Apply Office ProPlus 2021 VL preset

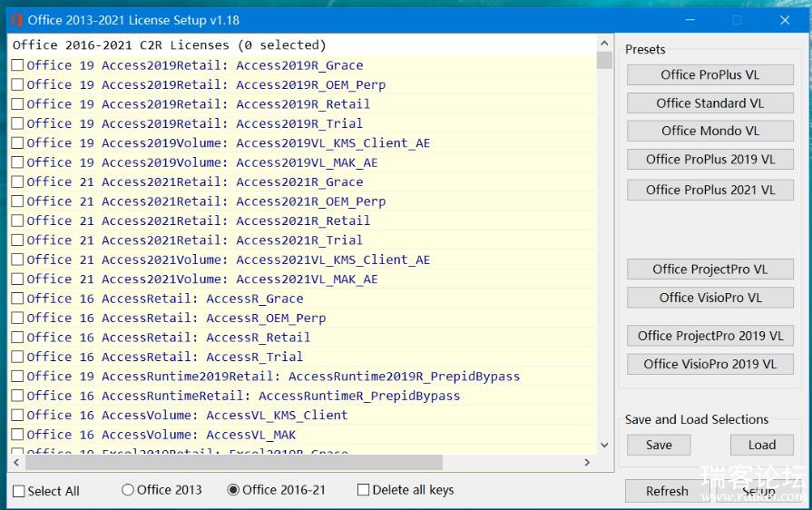[x=710, y=190]
